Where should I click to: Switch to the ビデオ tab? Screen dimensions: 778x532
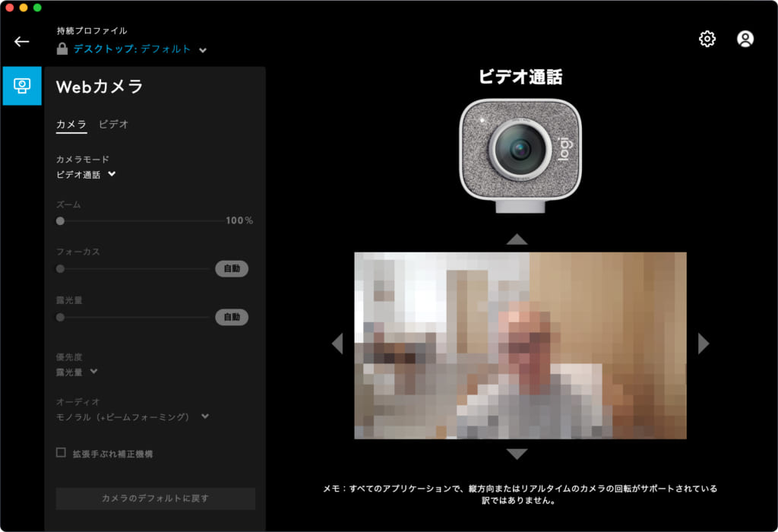pos(113,124)
